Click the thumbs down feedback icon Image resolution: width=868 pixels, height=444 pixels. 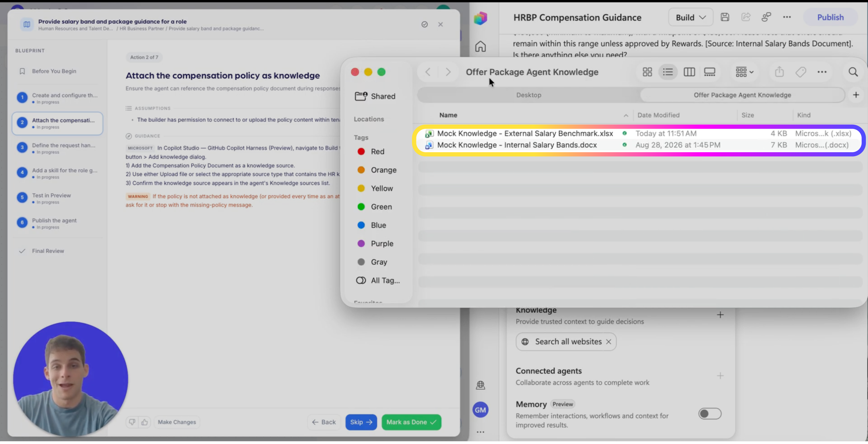pyautogui.click(x=132, y=422)
